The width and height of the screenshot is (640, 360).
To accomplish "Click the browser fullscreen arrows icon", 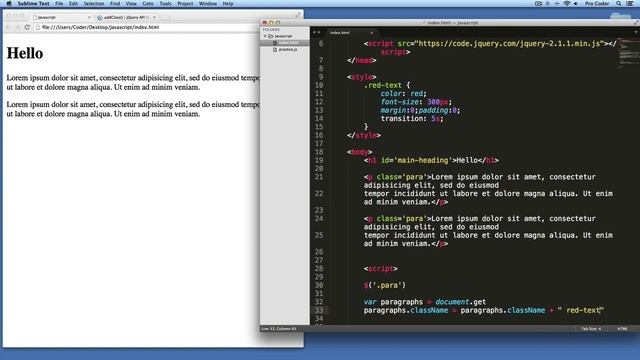I will point(298,15).
